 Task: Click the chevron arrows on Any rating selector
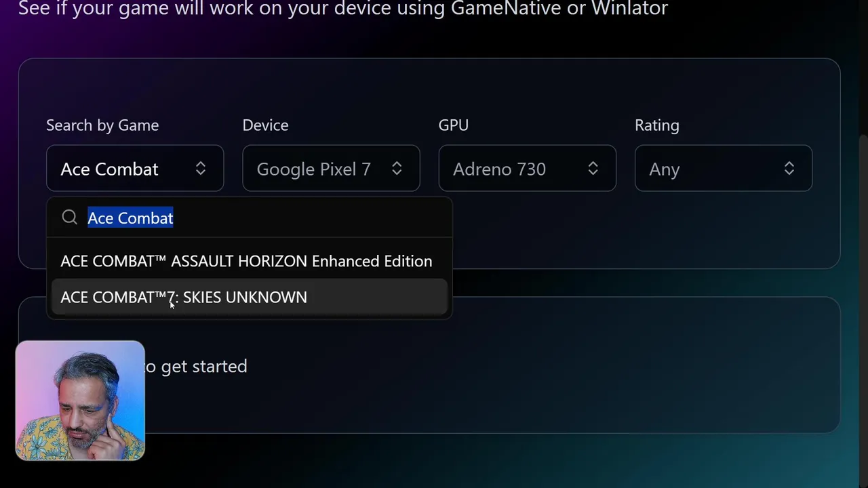[789, 168]
